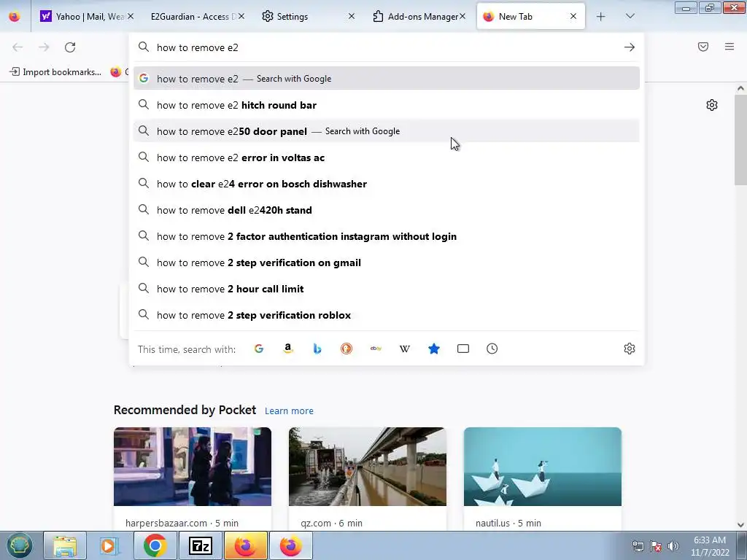Image resolution: width=747 pixels, height=560 pixels.
Task: Open Save to Pocket button
Action: [703, 47]
